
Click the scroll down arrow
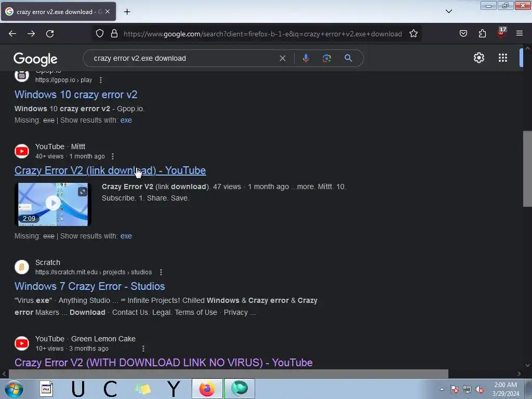coord(527,365)
